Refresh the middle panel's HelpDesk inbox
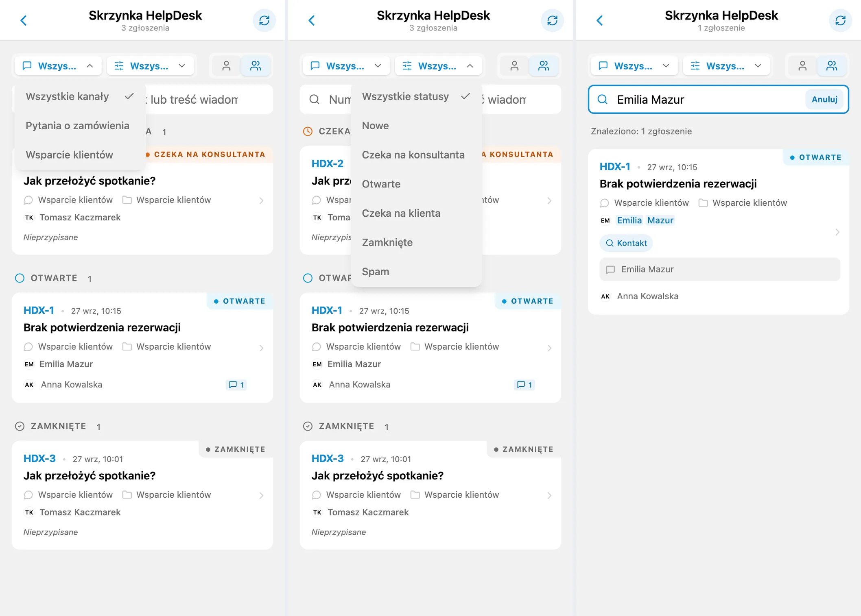Viewport: 861px width, 616px height. tap(552, 20)
